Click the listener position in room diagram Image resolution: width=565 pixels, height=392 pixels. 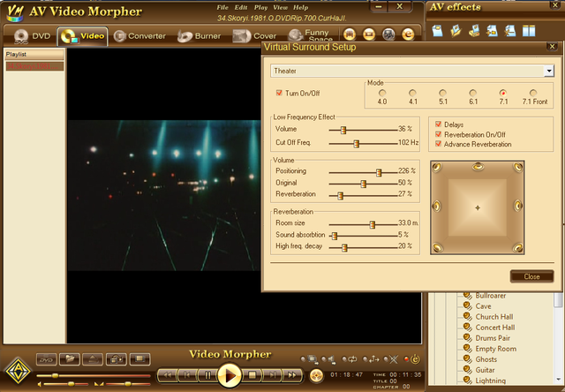click(x=478, y=207)
